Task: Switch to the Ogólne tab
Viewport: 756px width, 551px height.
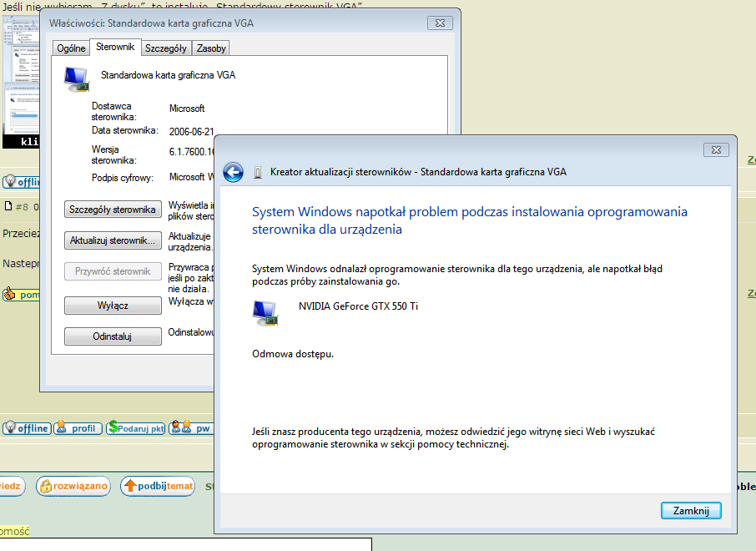Action: [x=71, y=48]
